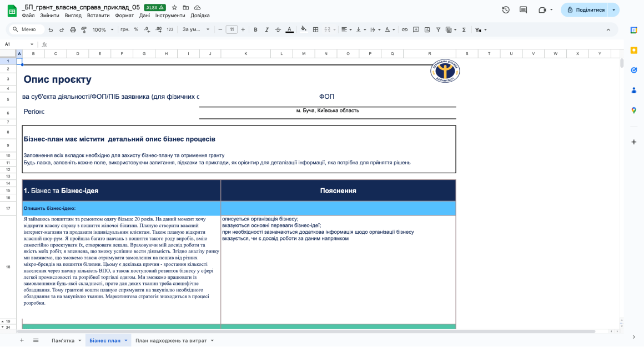Insert a chart
This screenshot has width=644, height=347.
pos(427,29)
